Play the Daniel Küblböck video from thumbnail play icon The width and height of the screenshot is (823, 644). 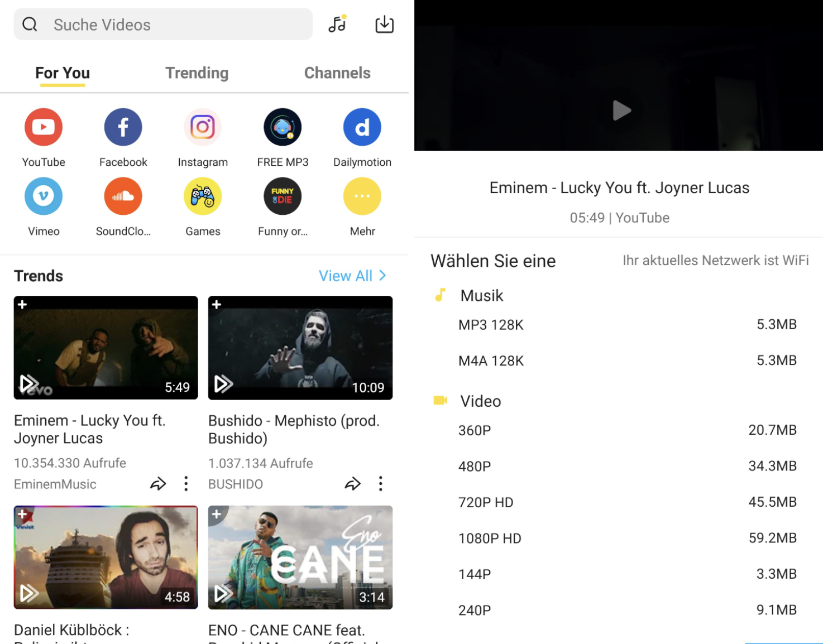coord(29,593)
